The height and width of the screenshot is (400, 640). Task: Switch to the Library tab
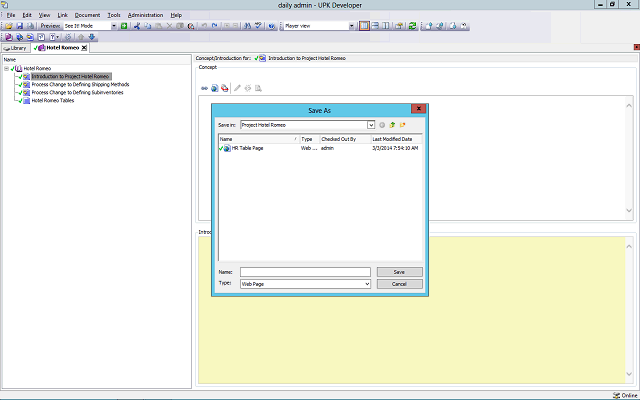point(15,48)
